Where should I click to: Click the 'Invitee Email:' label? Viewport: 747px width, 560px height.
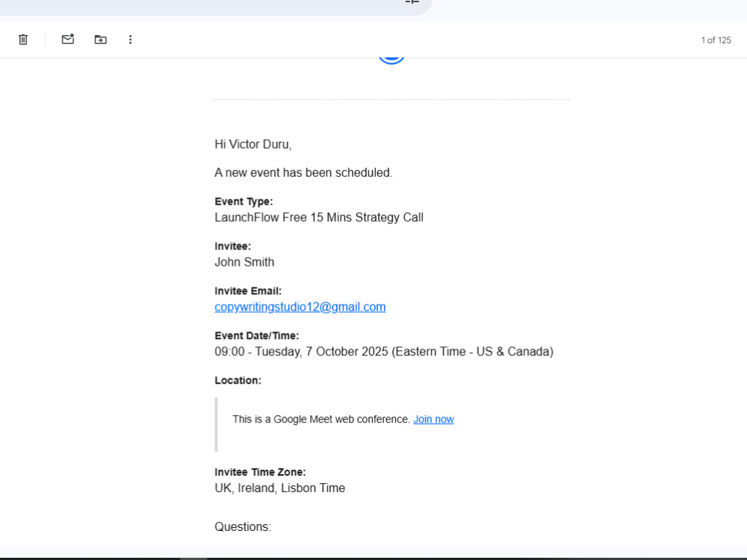click(x=248, y=291)
